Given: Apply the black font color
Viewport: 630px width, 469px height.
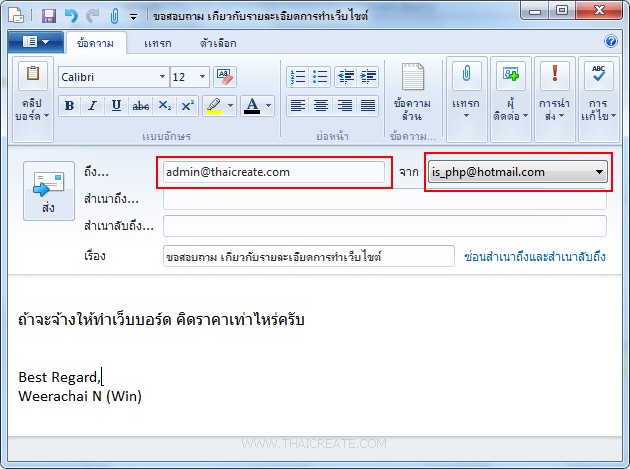Looking at the screenshot, I should point(252,106).
